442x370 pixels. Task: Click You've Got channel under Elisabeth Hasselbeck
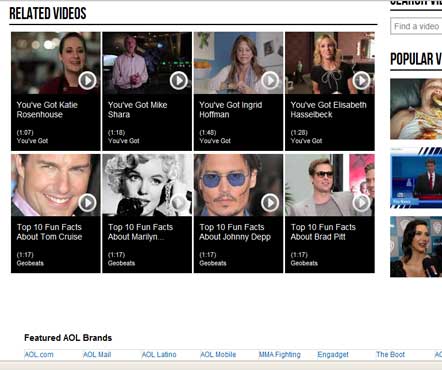pyautogui.click(x=306, y=141)
